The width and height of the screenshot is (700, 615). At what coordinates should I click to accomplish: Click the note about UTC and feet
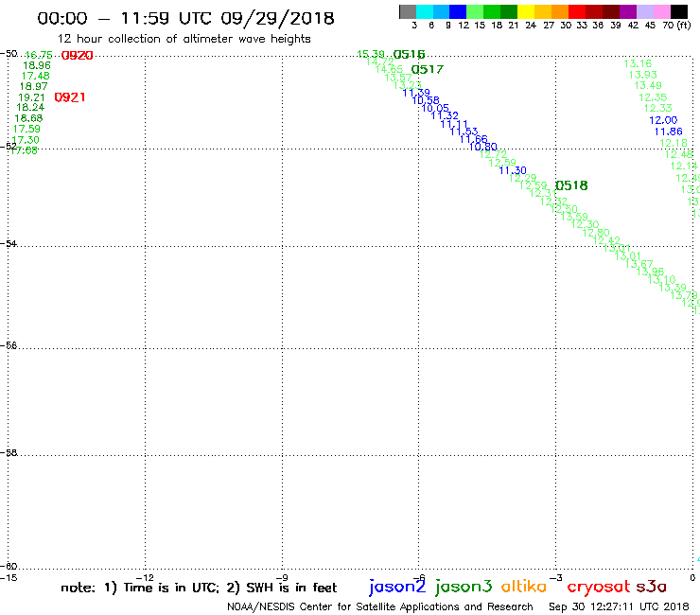tap(199, 588)
